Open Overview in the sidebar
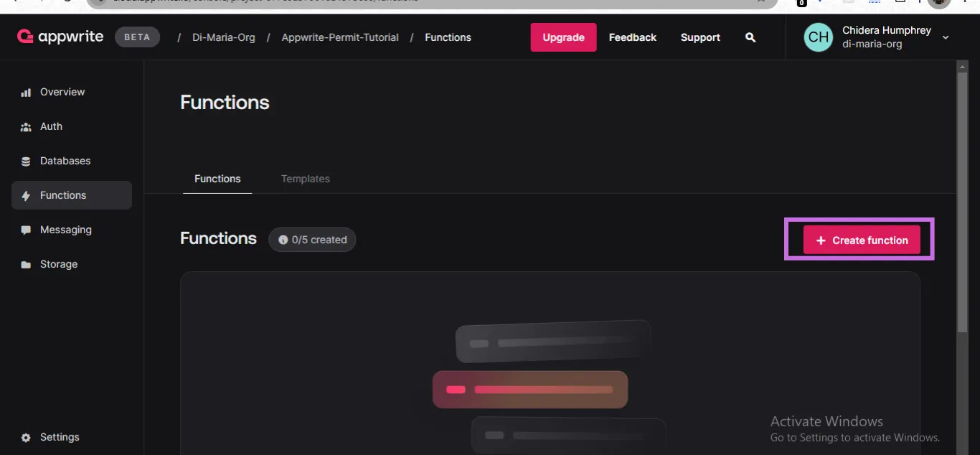The image size is (980, 455). [72, 92]
